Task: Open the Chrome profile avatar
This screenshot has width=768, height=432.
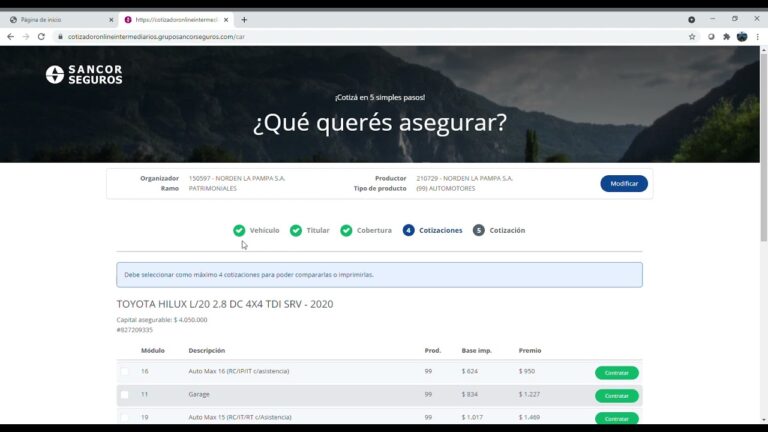Action: [742, 37]
